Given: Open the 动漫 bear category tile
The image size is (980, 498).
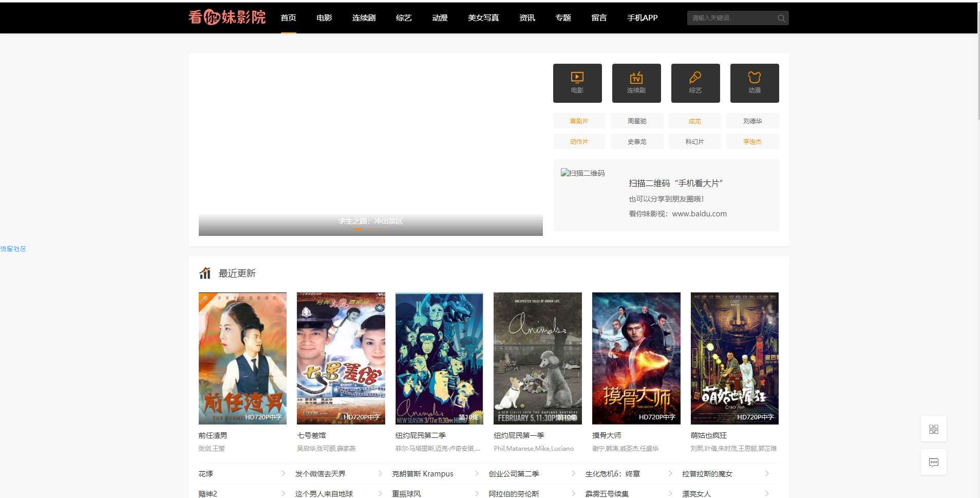Looking at the screenshot, I should [755, 83].
